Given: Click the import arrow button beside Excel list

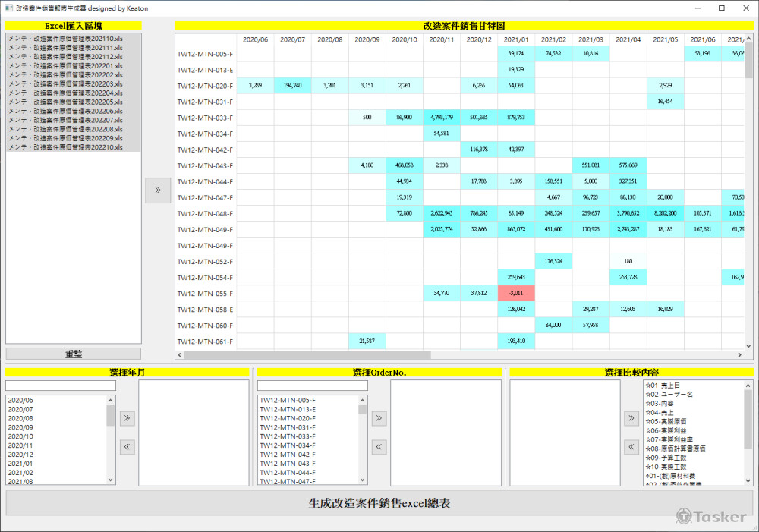Looking at the screenshot, I should [158, 190].
